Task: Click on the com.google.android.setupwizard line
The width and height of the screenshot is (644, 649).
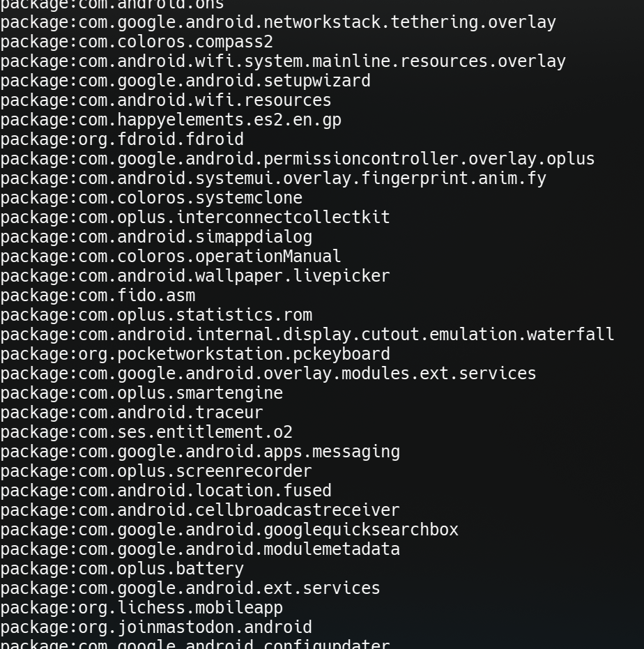Action: 185,81
